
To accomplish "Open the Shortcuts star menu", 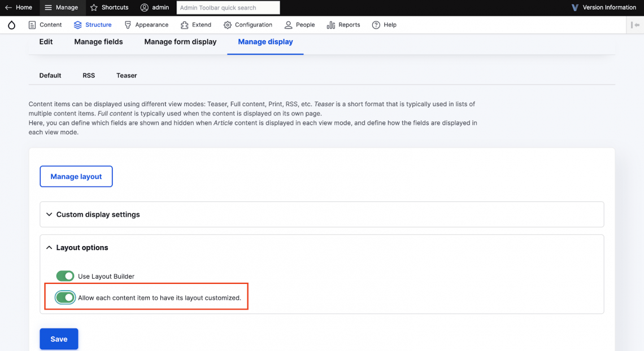I will tap(109, 8).
